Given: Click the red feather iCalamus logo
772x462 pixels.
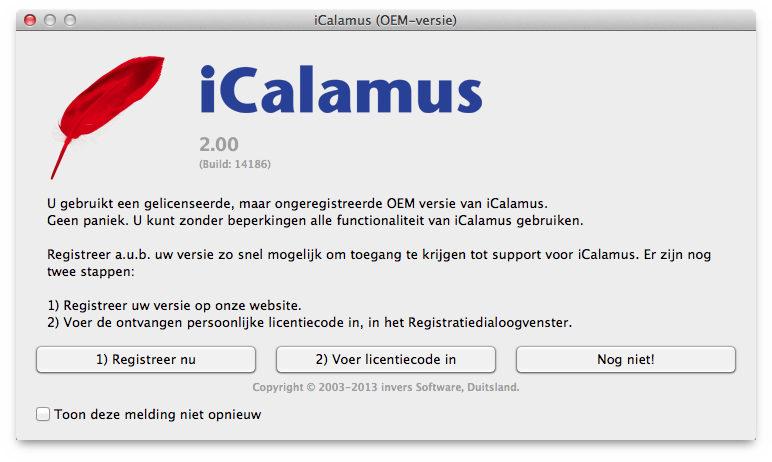Looking at the screenshot, I should pyautogui.click(x=108, y=117).
